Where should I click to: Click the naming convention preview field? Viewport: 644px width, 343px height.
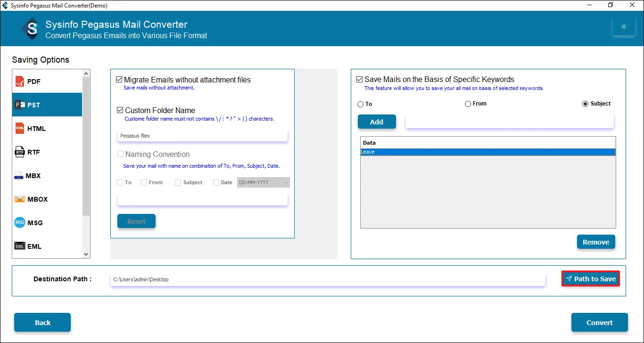click(x=202, y=200)
